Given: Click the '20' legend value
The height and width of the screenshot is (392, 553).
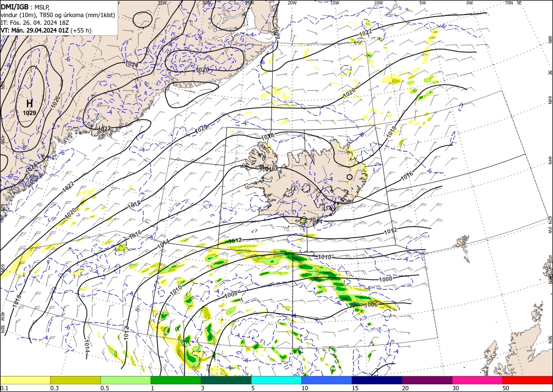Looking at the screenshot, I should [x=405, y=388].
